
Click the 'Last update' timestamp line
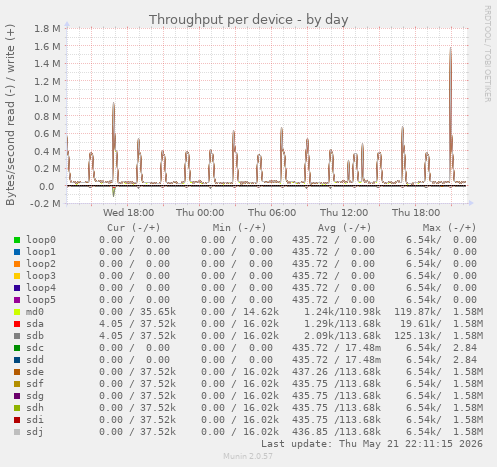[x=372, y=444]
